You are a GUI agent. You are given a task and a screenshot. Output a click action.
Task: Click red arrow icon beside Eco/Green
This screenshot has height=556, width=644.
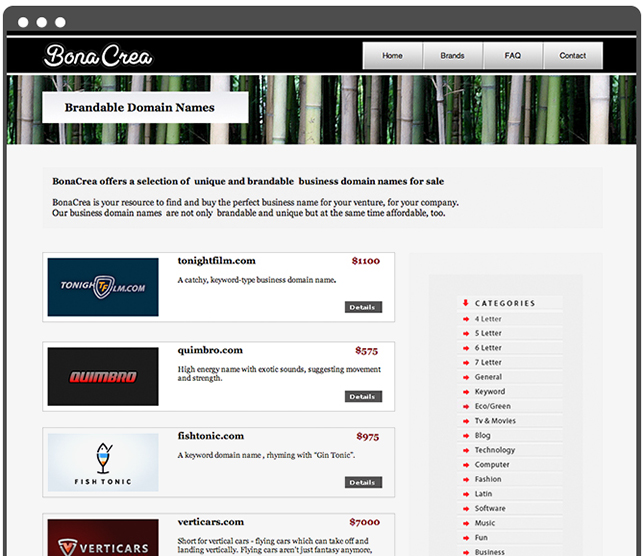(466, 407)
